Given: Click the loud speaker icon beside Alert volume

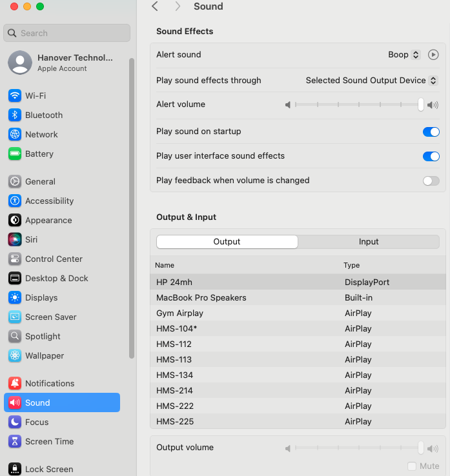Looking at the screenshot, I should [433, 104].
